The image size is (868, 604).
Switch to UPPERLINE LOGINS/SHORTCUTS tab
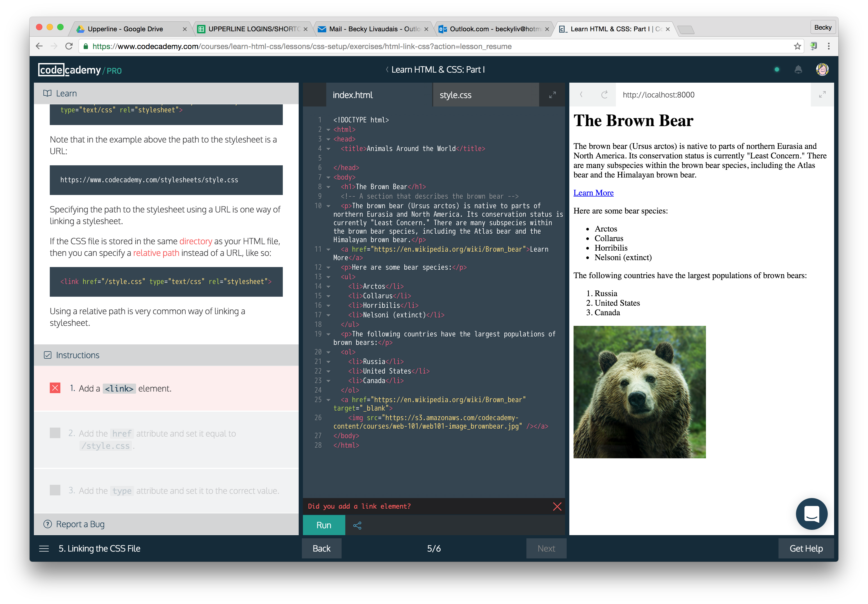[x=252, y=29]
